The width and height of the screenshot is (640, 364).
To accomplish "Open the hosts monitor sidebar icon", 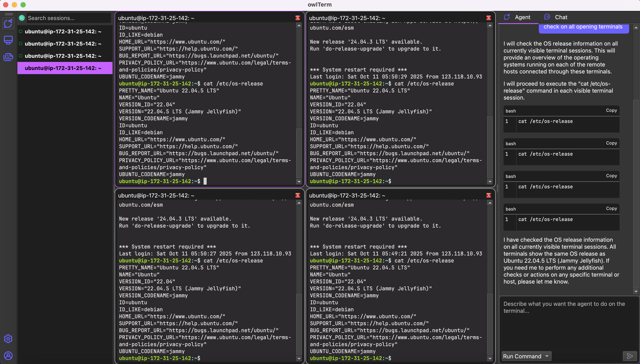I will click(x=8, y=40).
